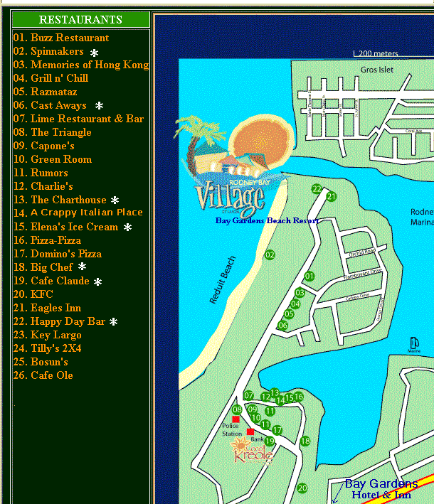Viewport: 434px width, 504px height.
Task: Click map marker 01 on the main road
Action: pos(309,276)
